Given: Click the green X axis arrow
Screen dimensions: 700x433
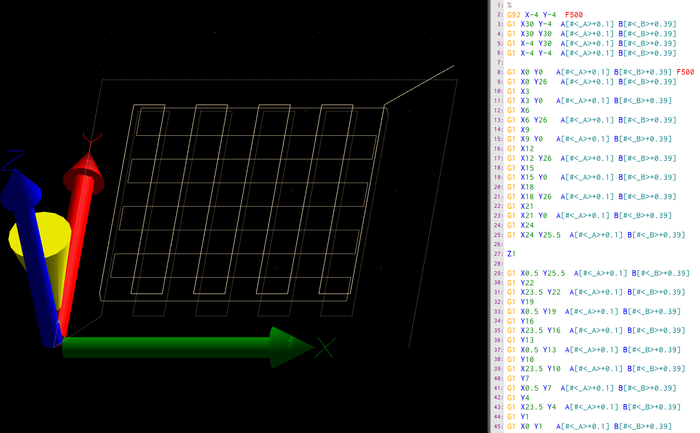Looking at the screenshot, I should (188, 347).
